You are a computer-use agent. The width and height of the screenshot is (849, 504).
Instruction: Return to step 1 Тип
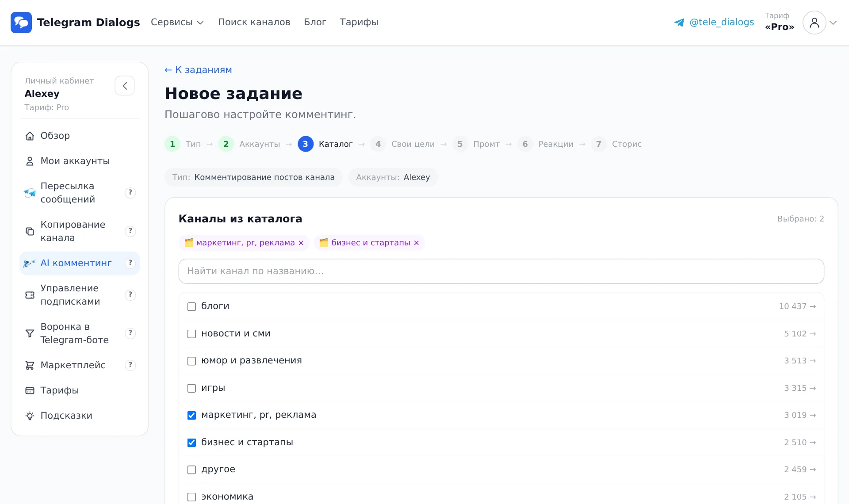click(x=183, y=144)
